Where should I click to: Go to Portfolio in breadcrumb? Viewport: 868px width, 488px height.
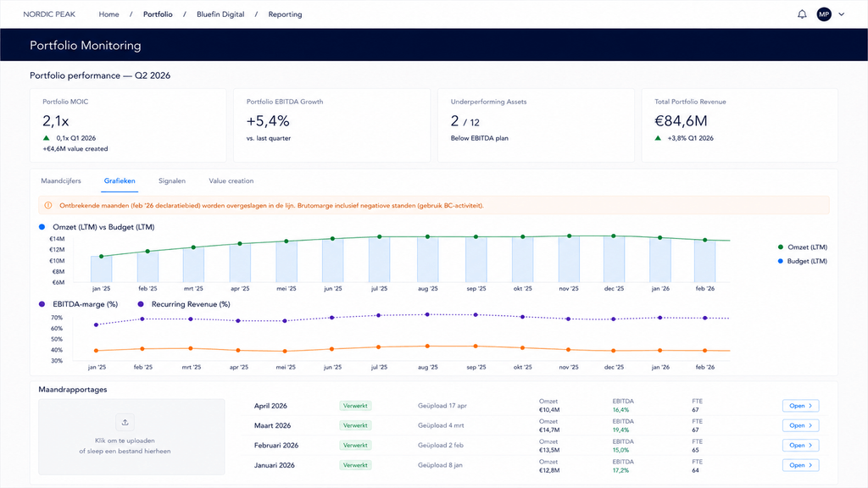point(158,14)
